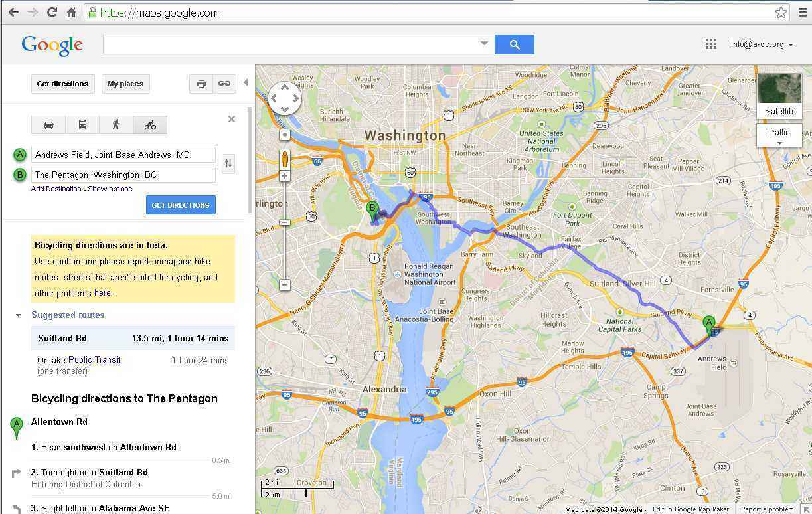Click the print directions icon
812x514 pixels.
pos(201,84)
